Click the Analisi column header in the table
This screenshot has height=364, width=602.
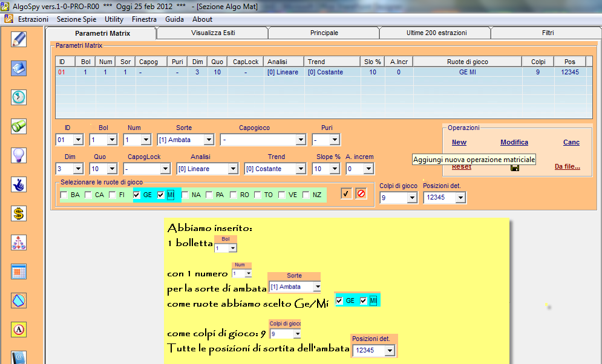coord(284,62)
